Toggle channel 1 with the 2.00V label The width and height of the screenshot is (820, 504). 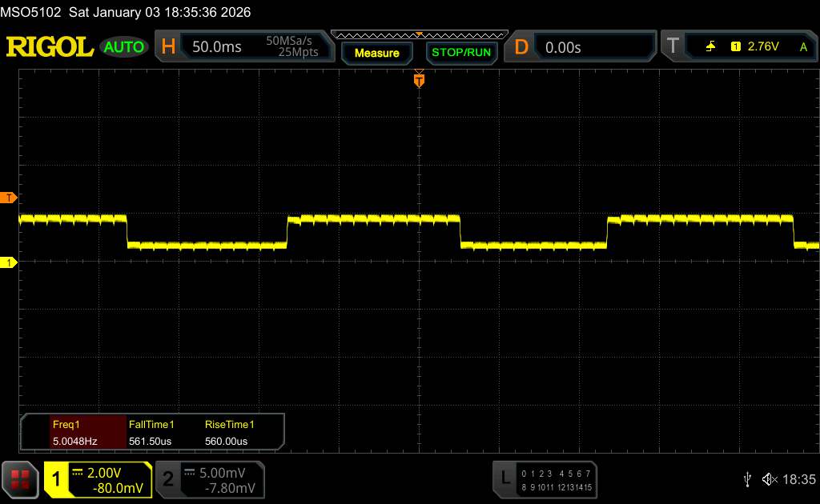point(98,479)
